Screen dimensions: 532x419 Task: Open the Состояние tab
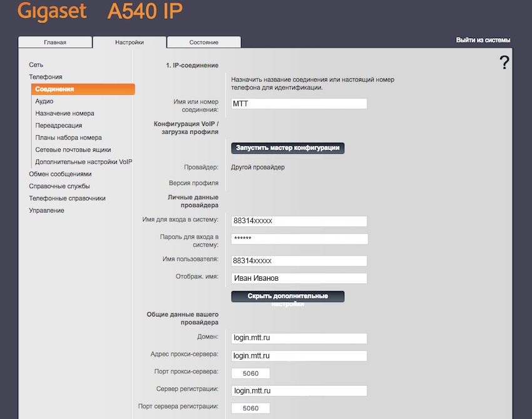[x=204, y=43]
